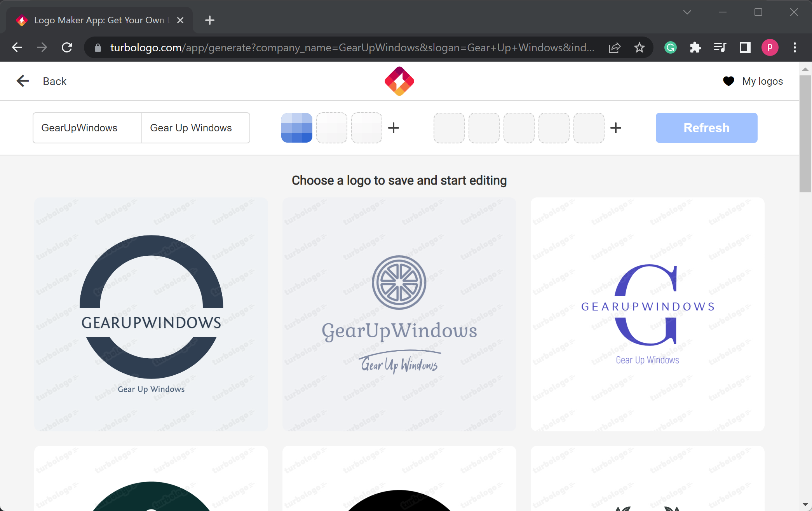Select the blue color palette swatch
The height and width of the screenshot is (511, 812).
(x=297, y=128)
